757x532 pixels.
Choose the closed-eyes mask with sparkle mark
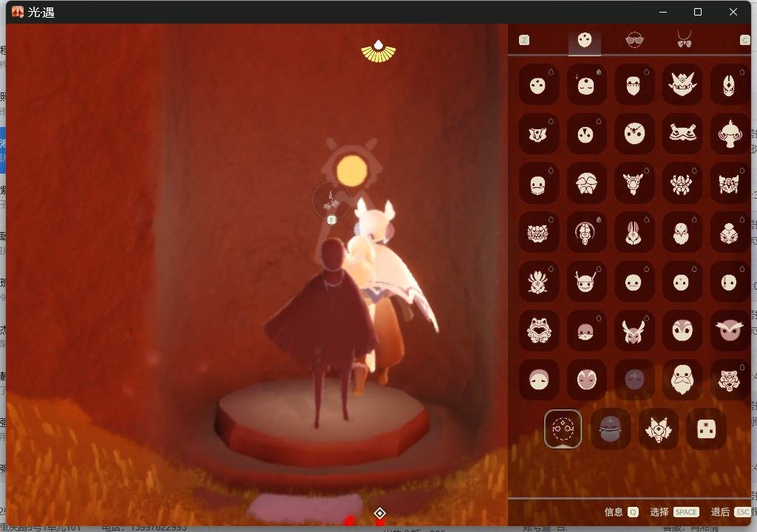tap(585, 84)
